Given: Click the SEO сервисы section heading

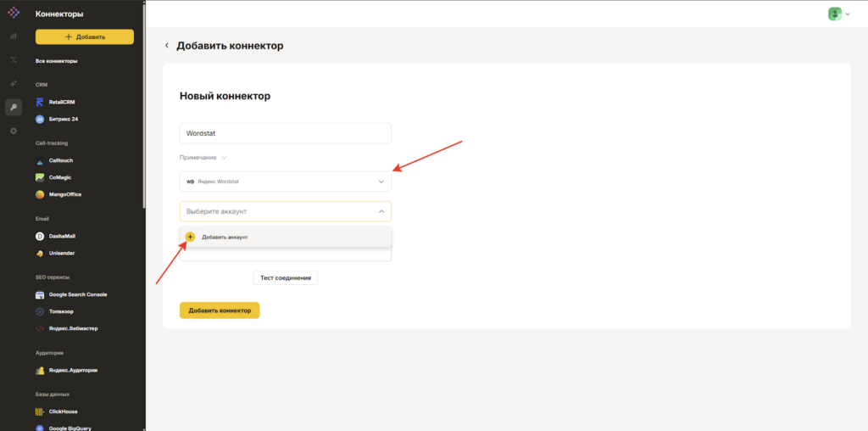Looking at the screenshot, I should pos(53,277).
